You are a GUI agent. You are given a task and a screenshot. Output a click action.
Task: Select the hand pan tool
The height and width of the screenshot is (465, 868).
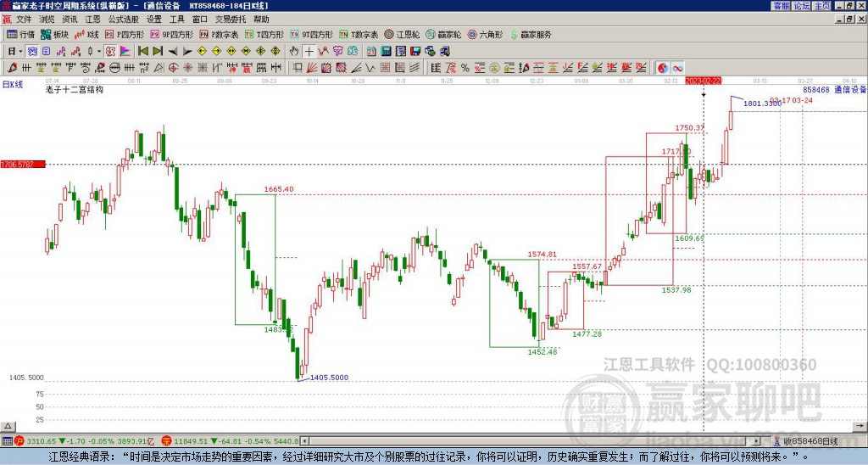click(294, 51)
